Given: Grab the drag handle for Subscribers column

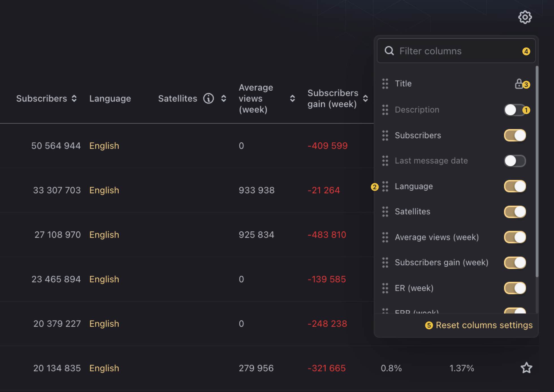Looking at the screenshot, I should coord(385,135).
